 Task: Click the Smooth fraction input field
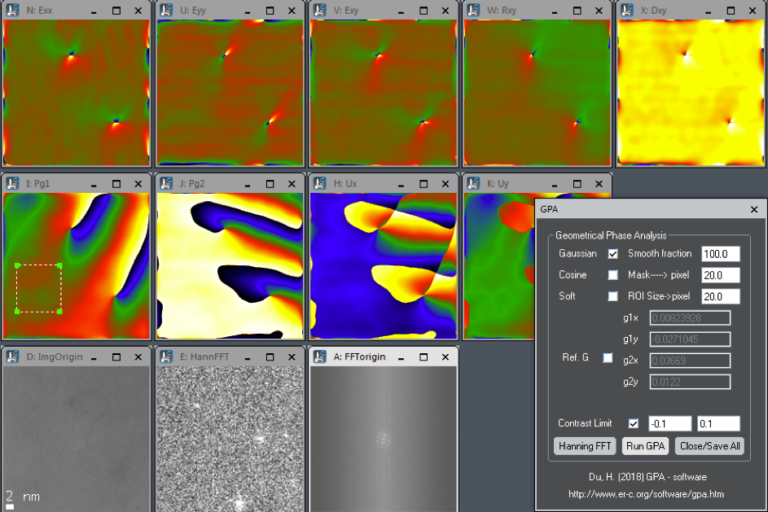click(720, 254)
